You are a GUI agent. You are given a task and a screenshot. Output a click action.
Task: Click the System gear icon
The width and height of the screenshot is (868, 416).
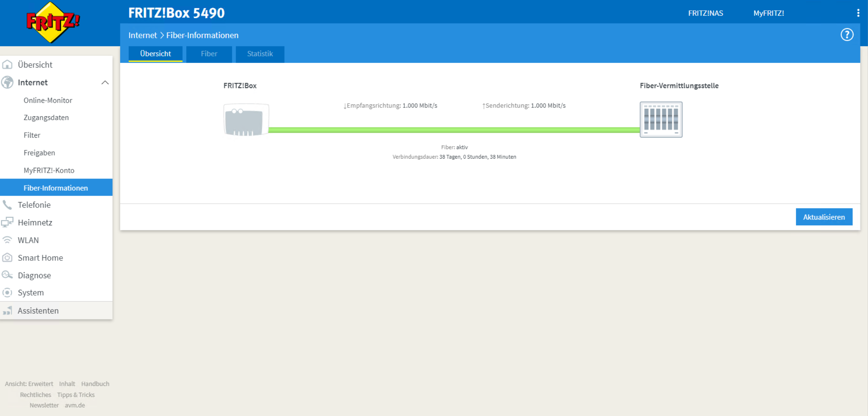point(7,292)
